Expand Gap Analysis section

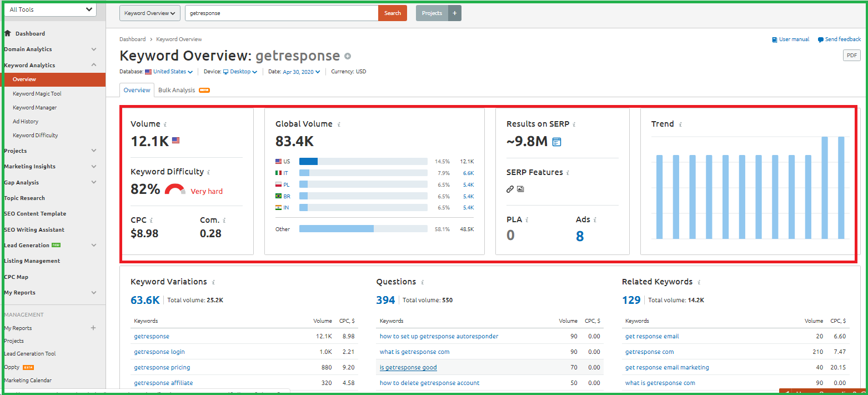point(94,182)
